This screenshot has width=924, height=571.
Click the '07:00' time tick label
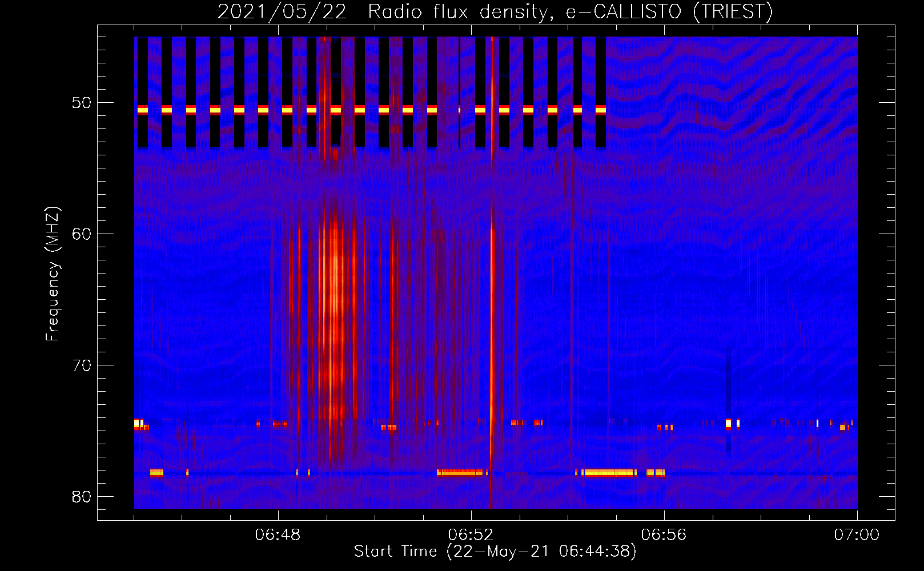[857, 535]
